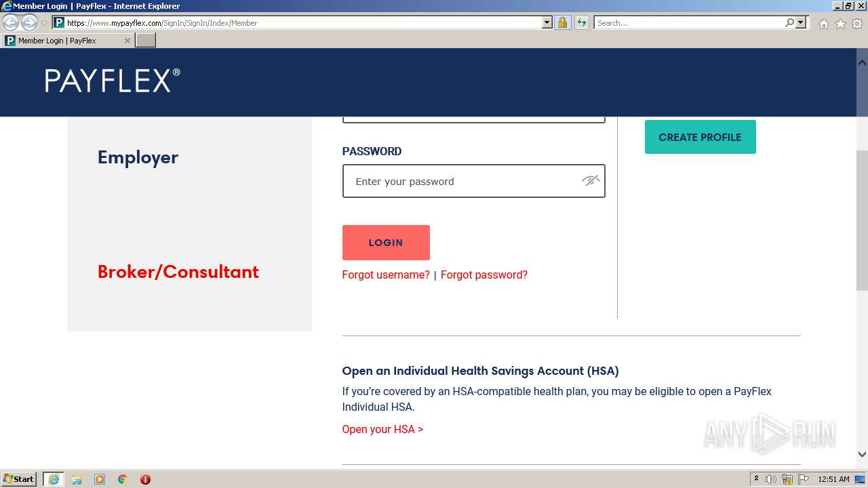
Task: Close the Member Login tab
Action: pyautogui.click(x=127, y=41)
